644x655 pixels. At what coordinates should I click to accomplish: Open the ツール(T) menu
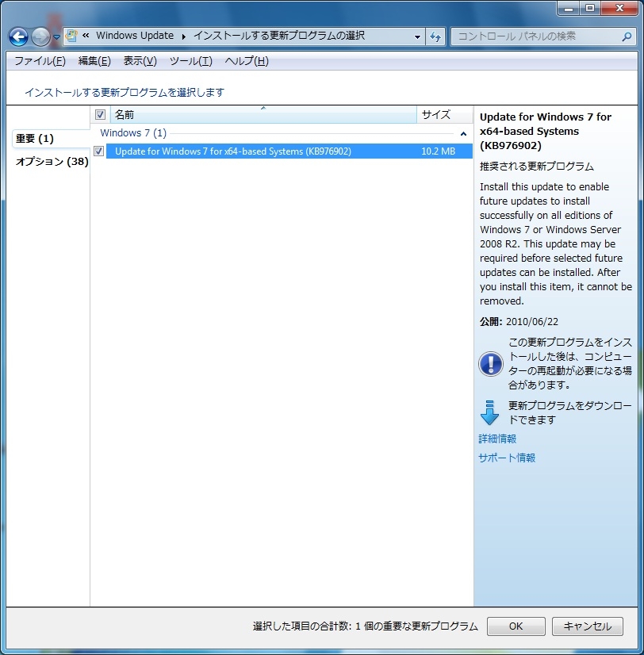click(x=191, y=61)
